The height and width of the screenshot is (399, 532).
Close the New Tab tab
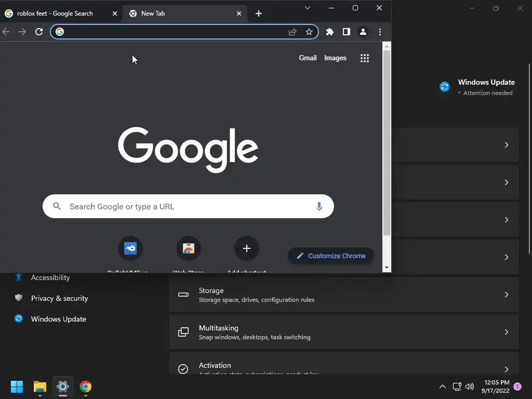239,13
